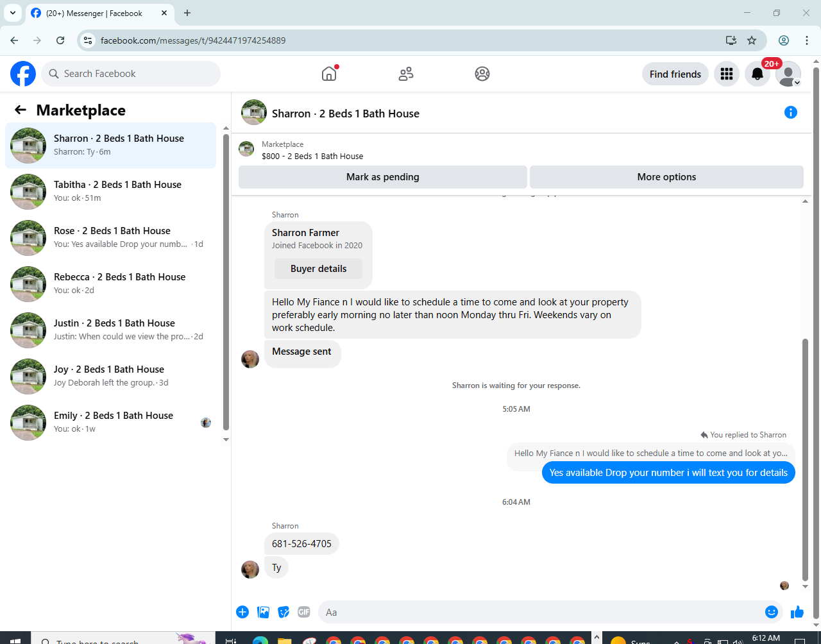Send a thumbs-up like
This screenshot has width=821, height=644.
coord(797,612)
